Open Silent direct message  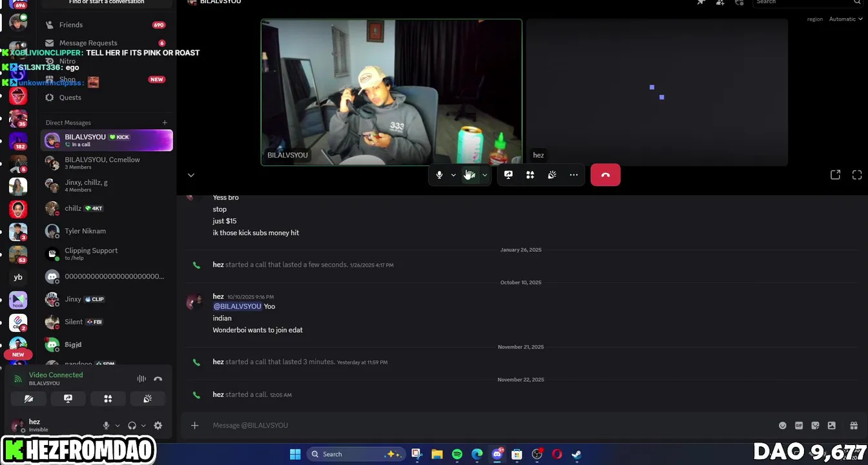(x=107, y=322)
